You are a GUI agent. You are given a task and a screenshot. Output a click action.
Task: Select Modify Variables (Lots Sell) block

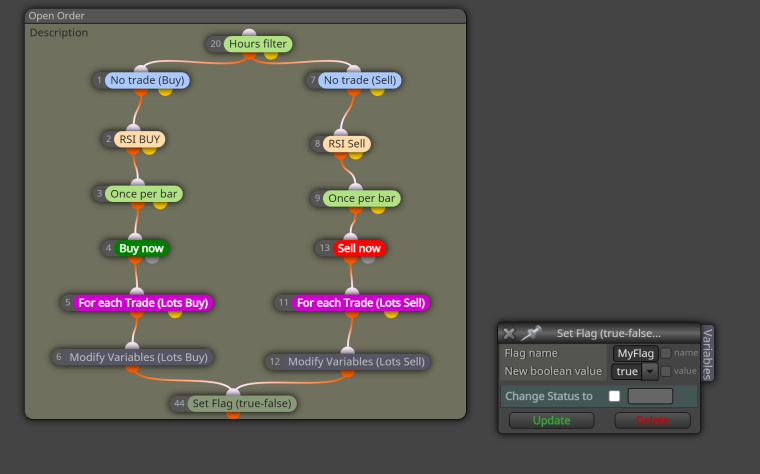(x=356, y=362)
